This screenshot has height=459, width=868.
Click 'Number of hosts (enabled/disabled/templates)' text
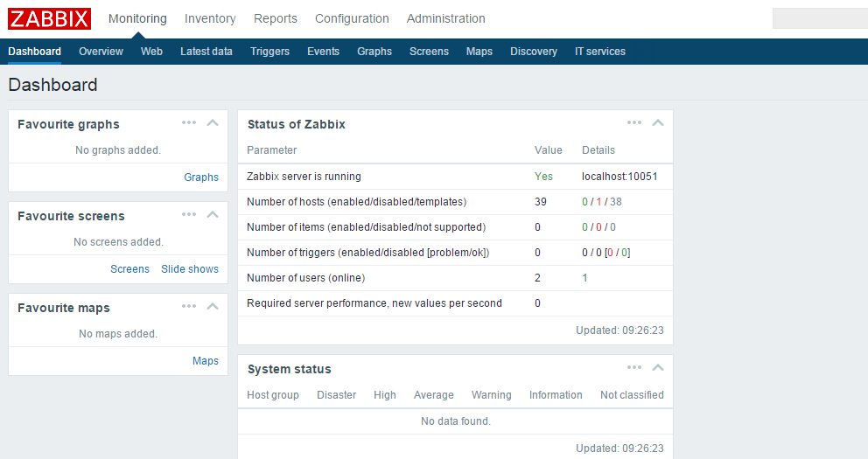point(356,202)
